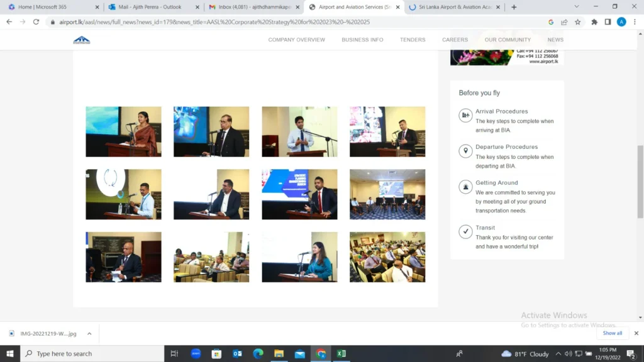Click the page vertical scrollbar
The height and width of the screenshot is (362, 644).
(x=640, y=182)
